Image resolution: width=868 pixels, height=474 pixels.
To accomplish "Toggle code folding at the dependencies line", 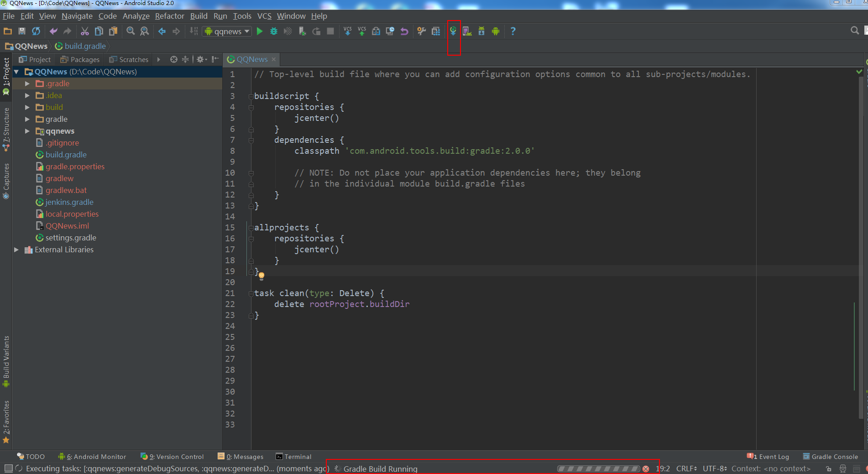I will (251, 140).
